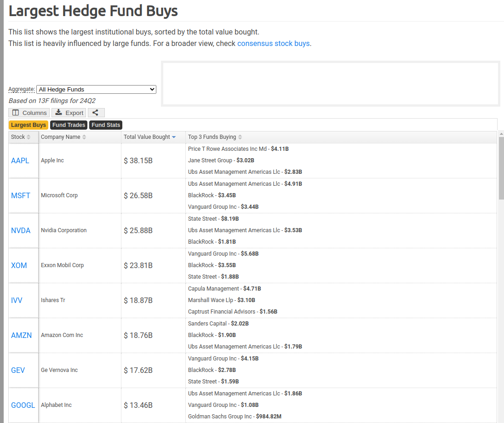Image resolution: width=504 pixels, height=423 pixels.
Task: Click the scrollbar up arrow
Action: click(501, 134)
